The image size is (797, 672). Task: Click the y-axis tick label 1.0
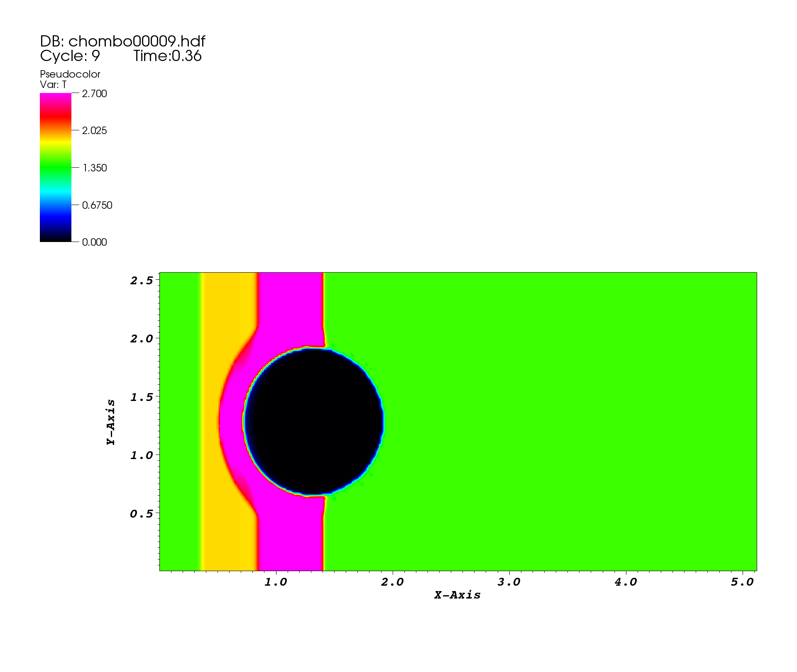tap(142, 455)
